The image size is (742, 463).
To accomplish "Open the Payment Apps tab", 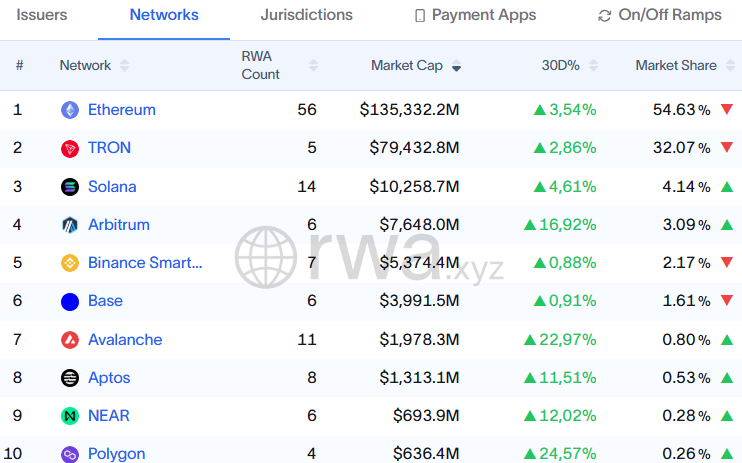I will (476, 15).
